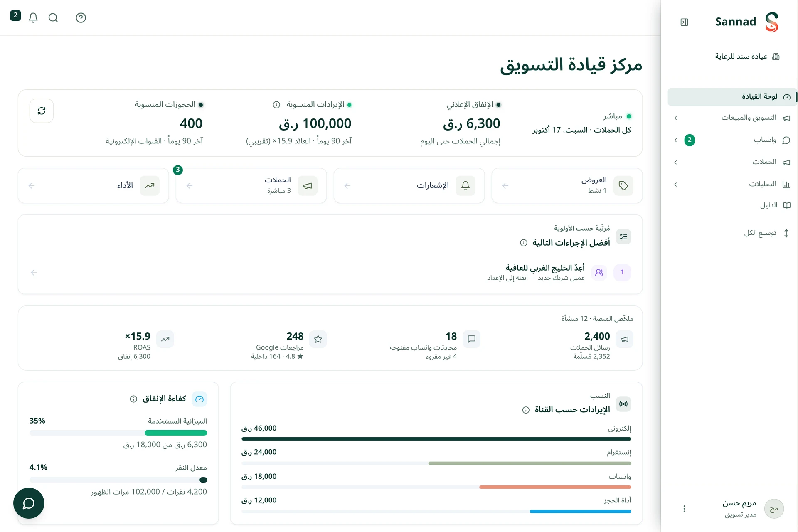Click the أداة الحجز revenue bar
798x532 pixels.
coord(436,512)
